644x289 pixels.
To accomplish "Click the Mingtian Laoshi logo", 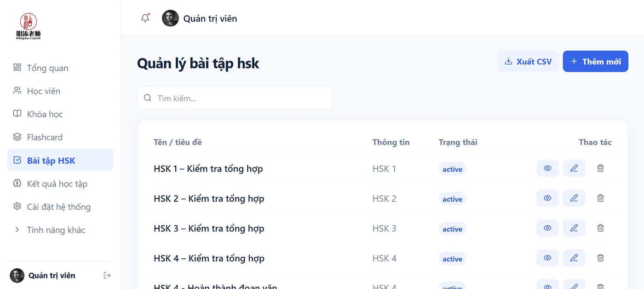I will 29,27.
